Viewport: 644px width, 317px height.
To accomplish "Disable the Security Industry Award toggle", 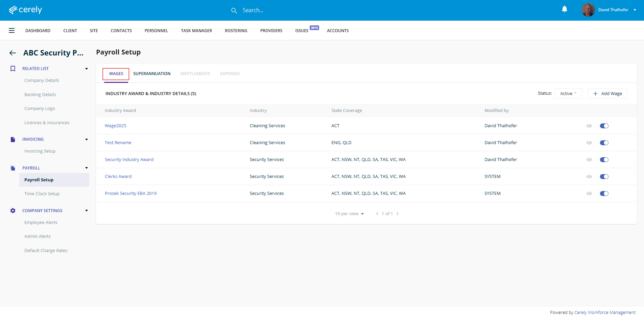I will (604, 160).
